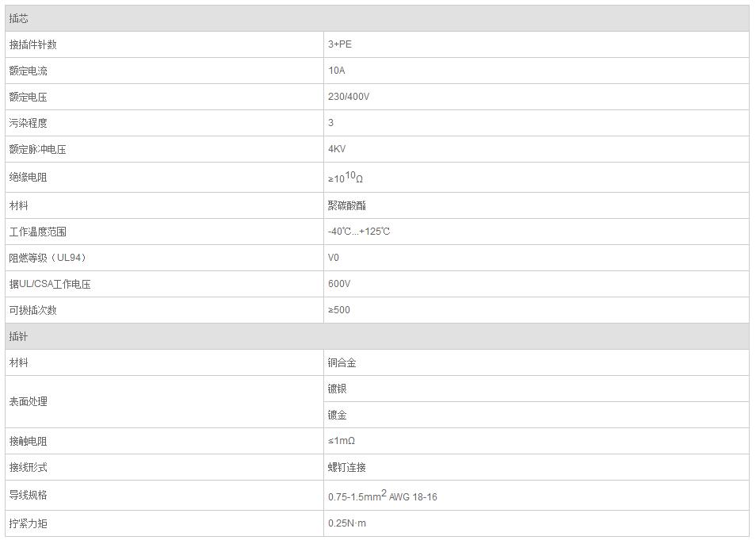This screenshot has width=756, height=544.
Task: Click the 3+PE value cell
Action: (x=340, y=44)
